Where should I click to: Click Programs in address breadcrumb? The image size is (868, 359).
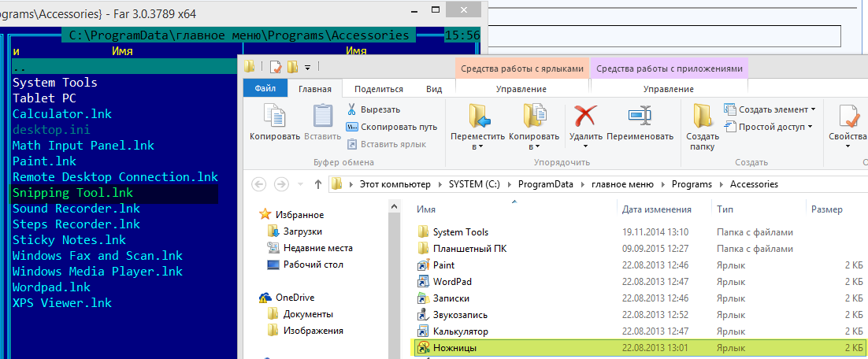click(692, 184)
